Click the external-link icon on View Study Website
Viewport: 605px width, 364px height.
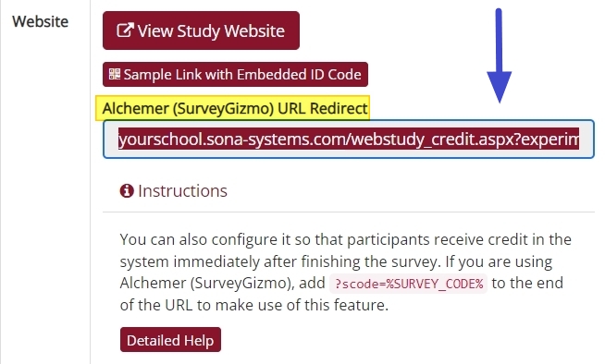(x=125, y=30)
